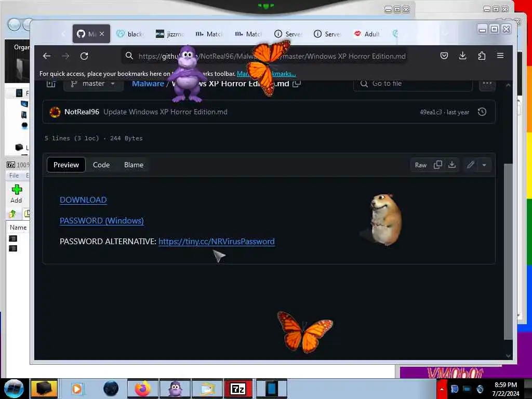Download raw file icon next to Raw
Image resolution: width=532 pixels, height=399 pixels.
[452, 165]
